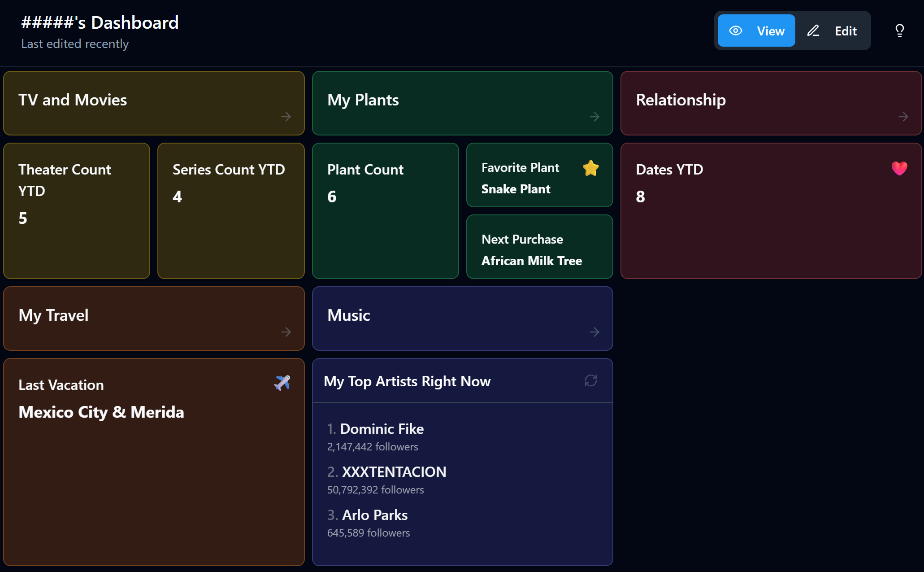This screenshot has width=924, height=572.
Task: Switch dashboard to Edit mode
Action: [833, 31]
